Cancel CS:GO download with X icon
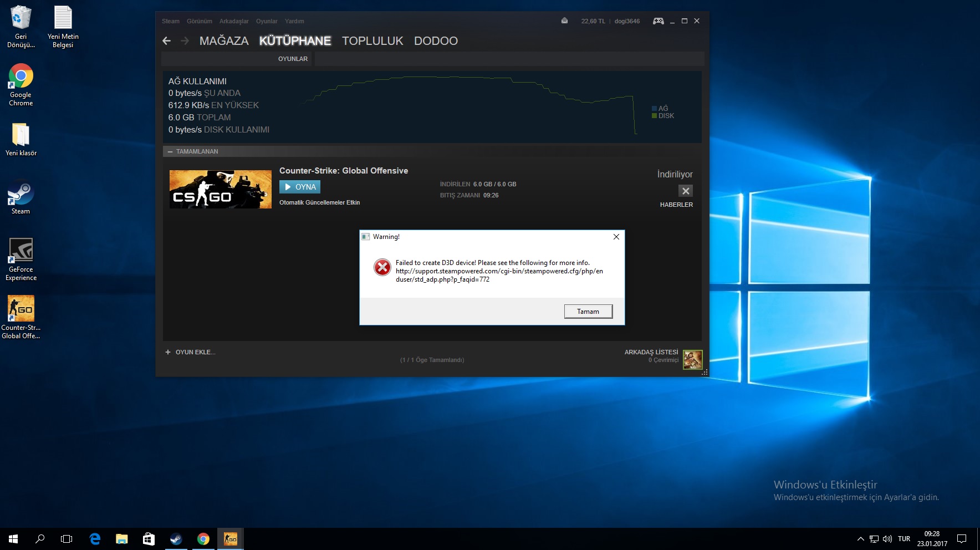980x550 pixels. pos(686,191)
